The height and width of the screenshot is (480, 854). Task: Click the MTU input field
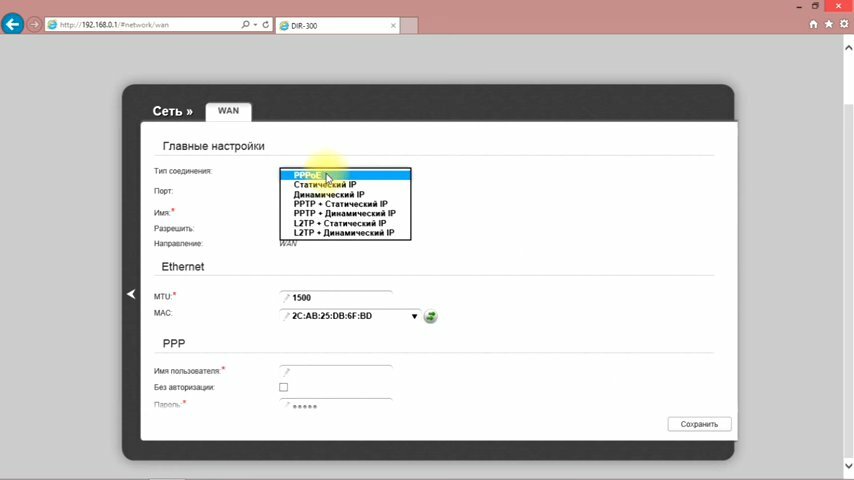336,297
